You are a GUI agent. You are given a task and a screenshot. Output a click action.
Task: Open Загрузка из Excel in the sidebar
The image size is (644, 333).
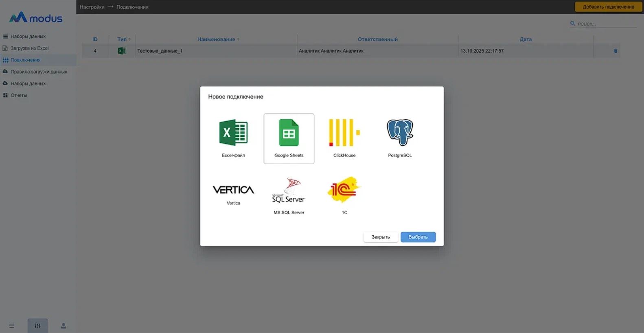(x=29, y=48)
